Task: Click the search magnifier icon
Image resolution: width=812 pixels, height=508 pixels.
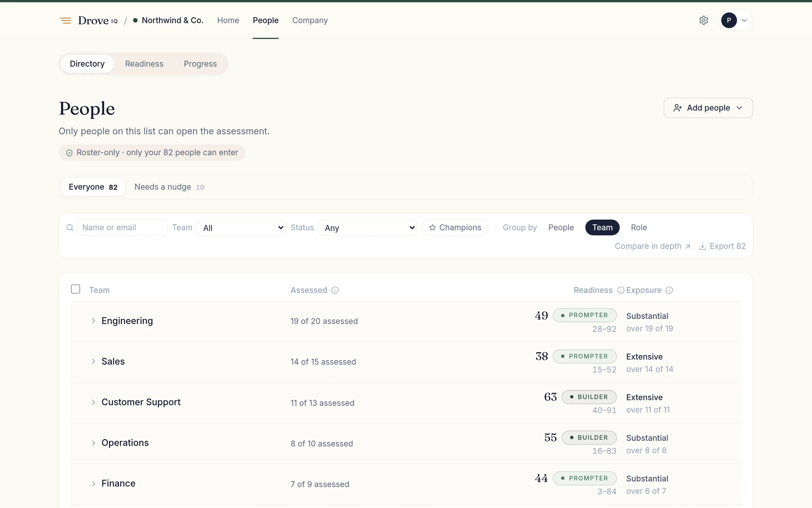Action: [x=70, y=228]
